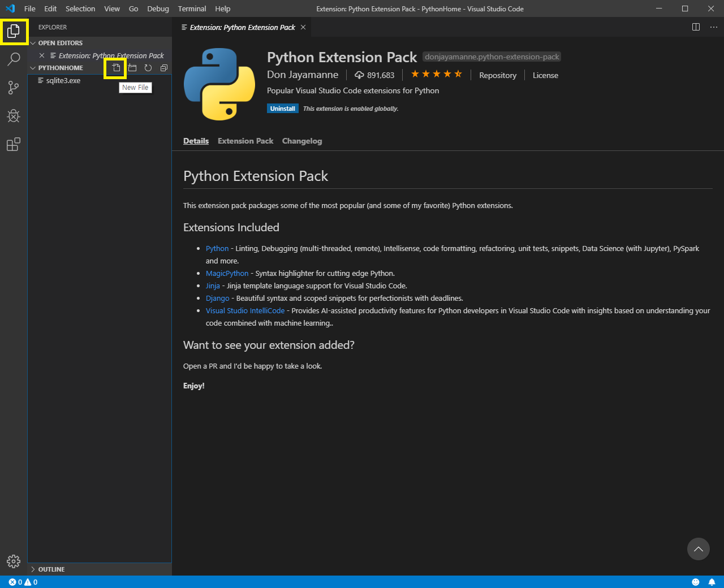Switch to the Changelog tab
This screenshot has height=588, width=724.
(302, 141)
